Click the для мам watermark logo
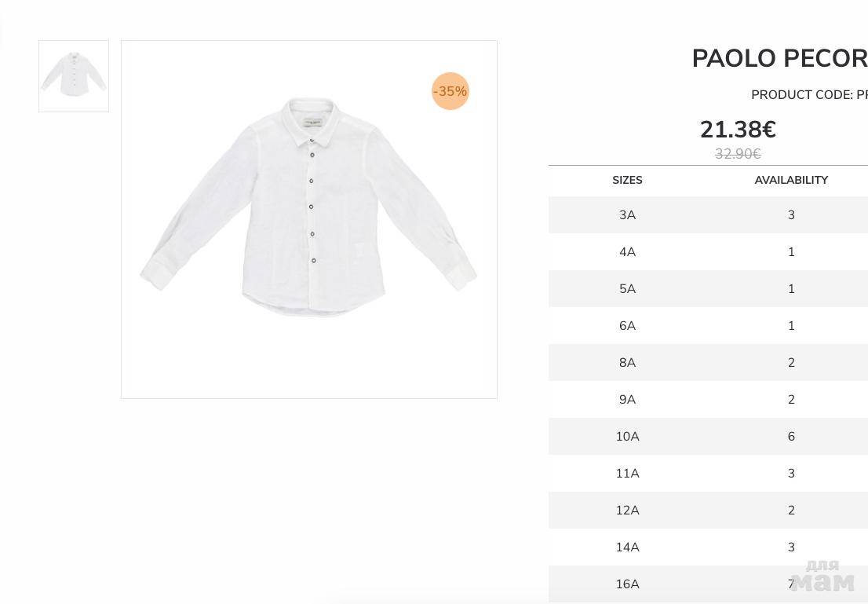The image size is (868, 604). tap(822, 577)
